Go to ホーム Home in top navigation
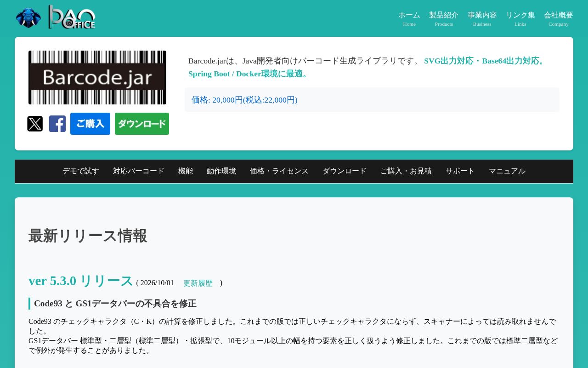The height and width of the screenshot is (368, 588). (x=409, y=18)
